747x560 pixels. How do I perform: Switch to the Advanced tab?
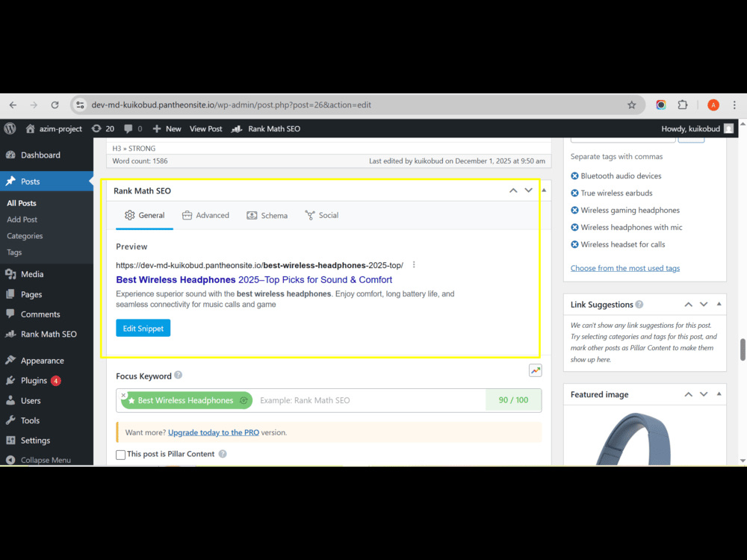(x=205, y=215)
